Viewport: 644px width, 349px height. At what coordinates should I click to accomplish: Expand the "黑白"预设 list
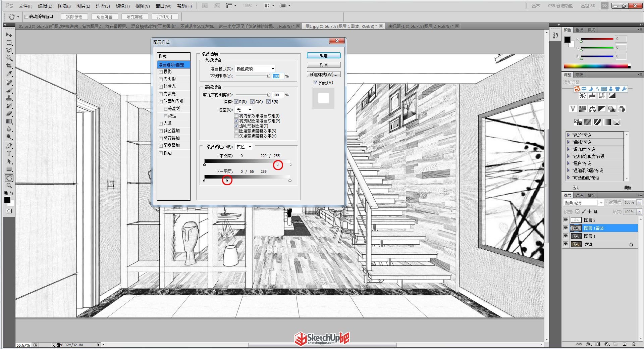[x=569, y=163]
